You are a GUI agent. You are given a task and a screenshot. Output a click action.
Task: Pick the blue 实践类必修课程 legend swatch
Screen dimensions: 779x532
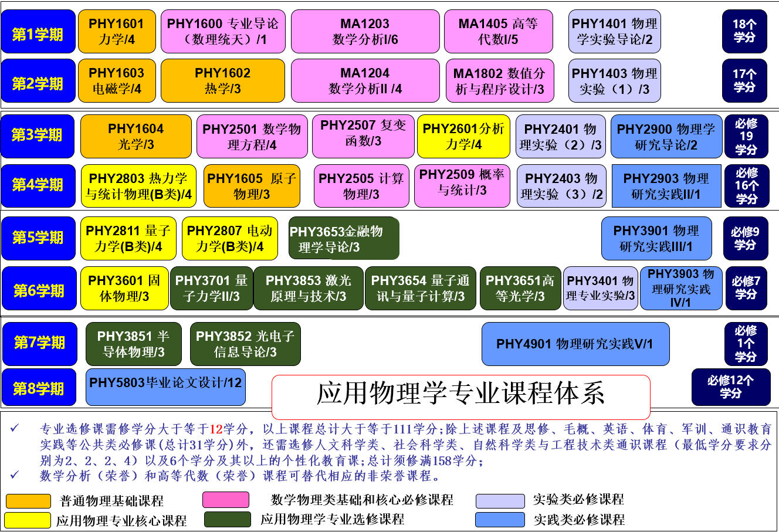pos(500,520)
